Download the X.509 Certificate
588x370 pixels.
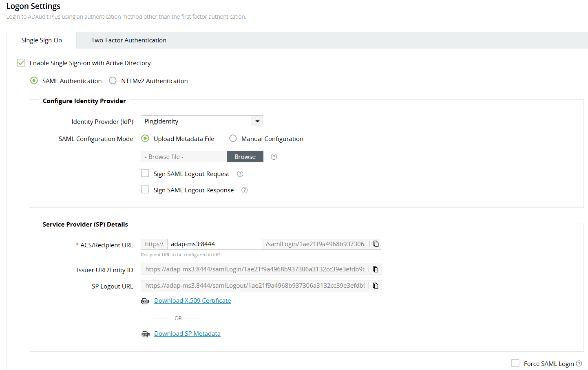tap(192, 300)
